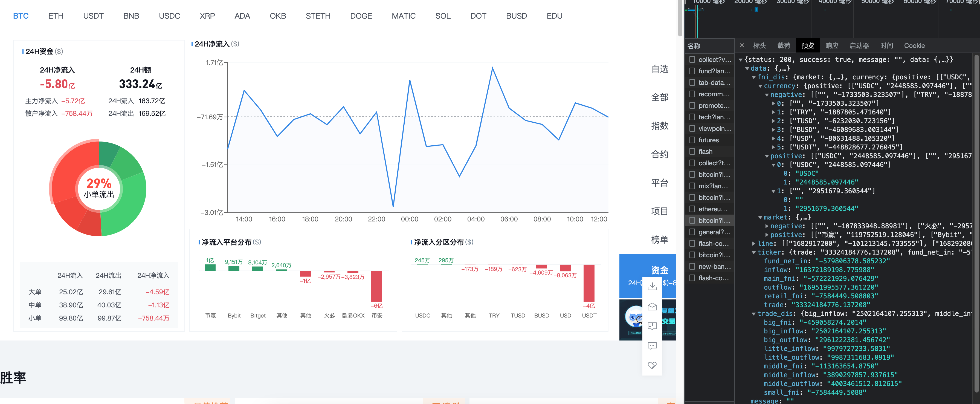Select the checkbox for viewpoin... request
The image size is (980, 404).
point(692,128)
